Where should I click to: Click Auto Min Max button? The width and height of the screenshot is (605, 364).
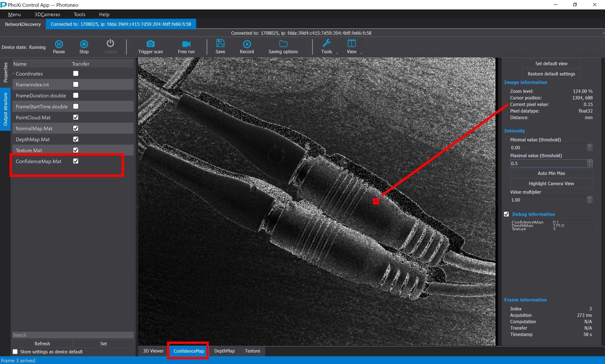(x=551, y=173)
